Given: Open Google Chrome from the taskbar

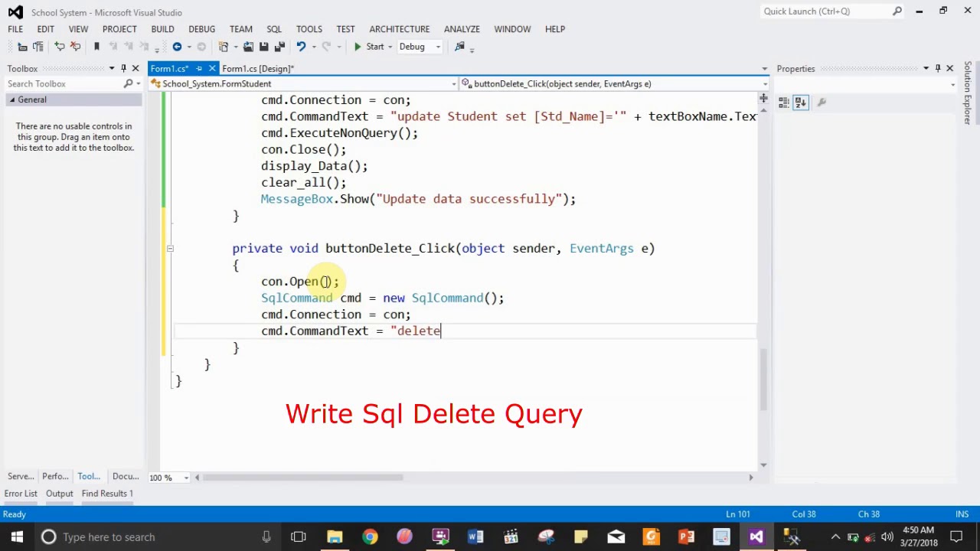Looking at the screenshot, I should [370, 536].
